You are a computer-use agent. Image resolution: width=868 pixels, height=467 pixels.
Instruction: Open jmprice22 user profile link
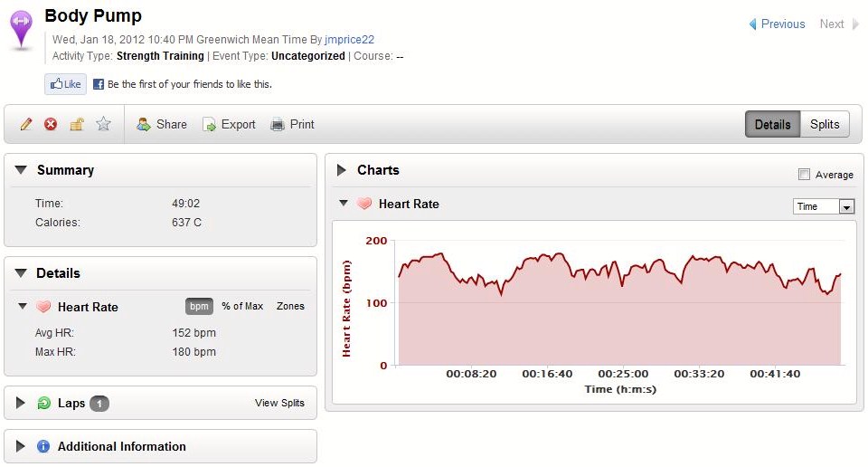coord(349,40)
